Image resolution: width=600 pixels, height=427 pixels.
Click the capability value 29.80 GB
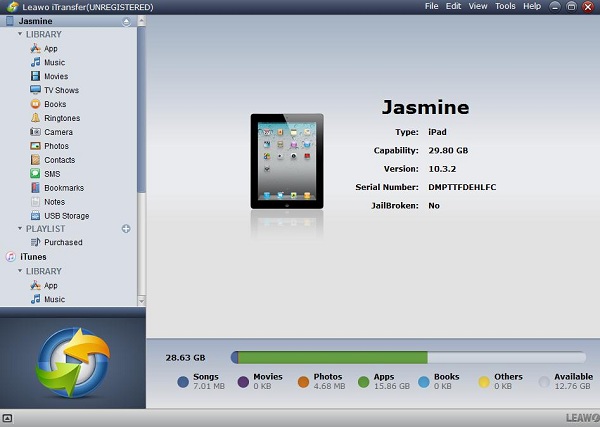point(448,150)
